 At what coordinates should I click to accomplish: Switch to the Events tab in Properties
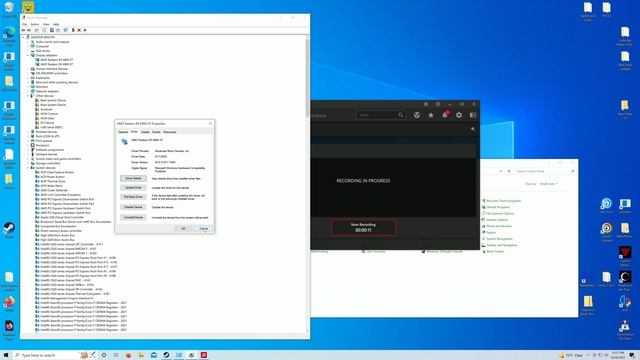[156, 132]
